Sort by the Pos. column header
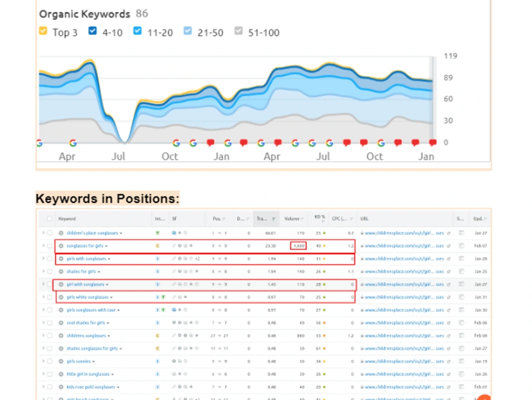The image size is (532, 400). 217,219
